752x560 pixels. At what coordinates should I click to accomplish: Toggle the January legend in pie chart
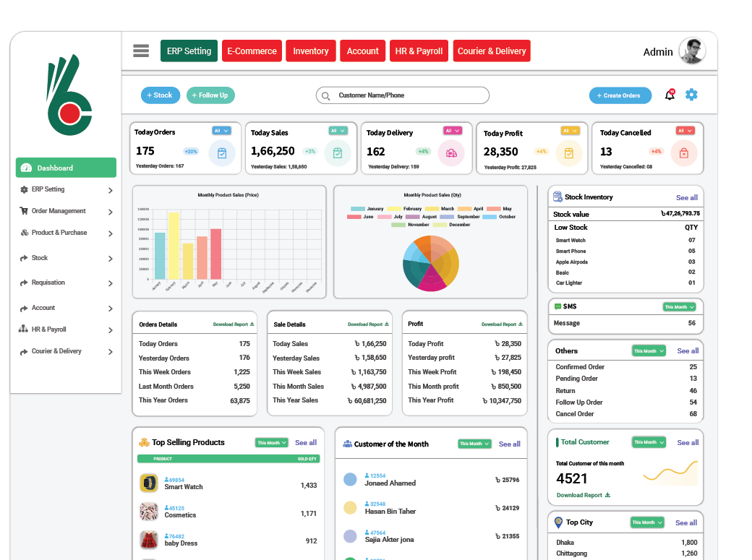[x=368, y=209]
